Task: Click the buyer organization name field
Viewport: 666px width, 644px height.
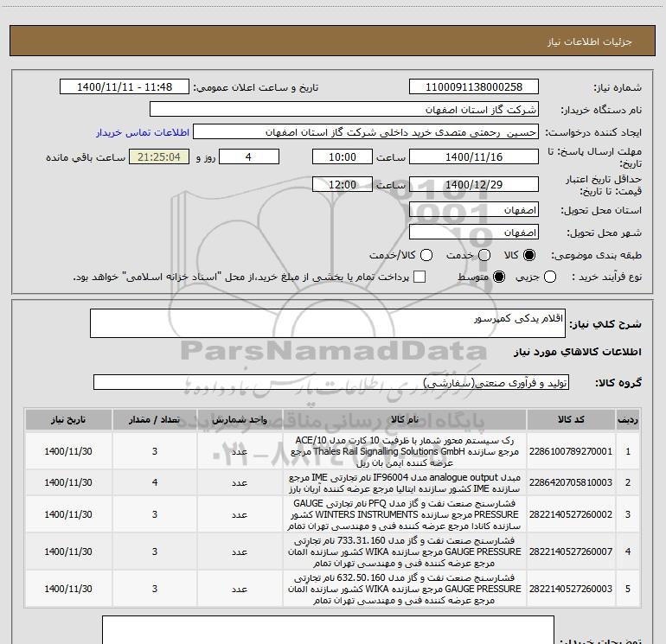Action: (344, 110)
